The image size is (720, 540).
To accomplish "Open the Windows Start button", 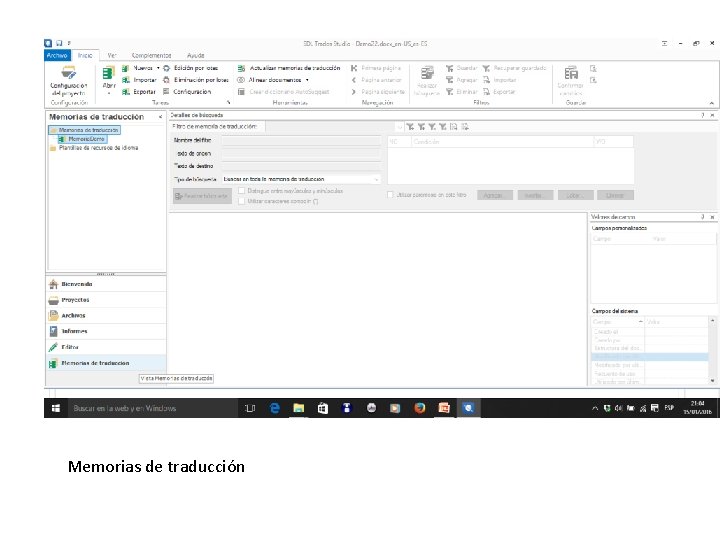I will (56, 408).
